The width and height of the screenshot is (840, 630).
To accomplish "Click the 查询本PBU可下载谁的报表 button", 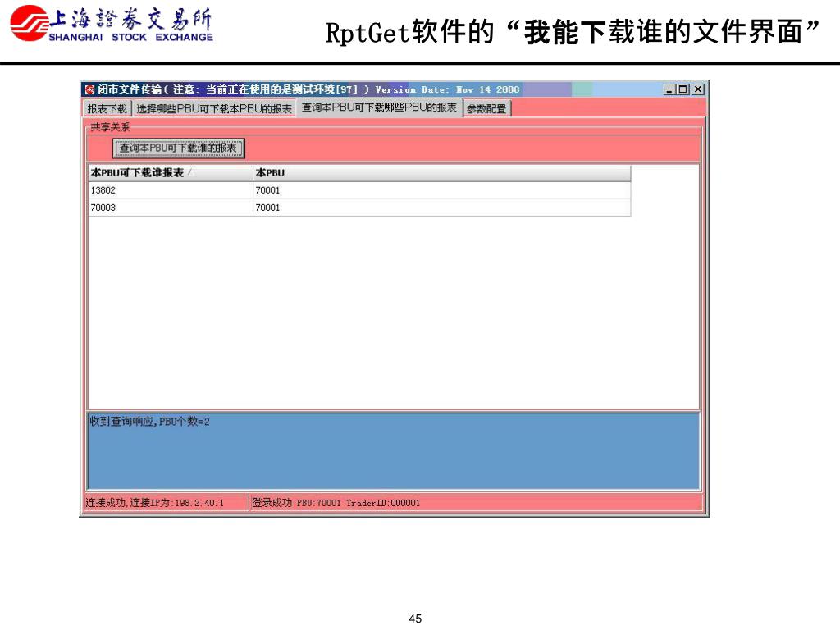I will (178, 148).
